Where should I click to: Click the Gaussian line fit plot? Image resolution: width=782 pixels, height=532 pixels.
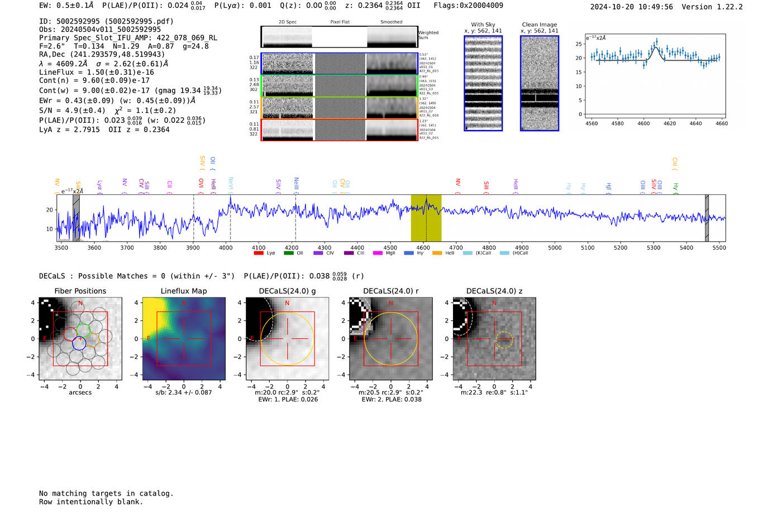tap(655, 76)
